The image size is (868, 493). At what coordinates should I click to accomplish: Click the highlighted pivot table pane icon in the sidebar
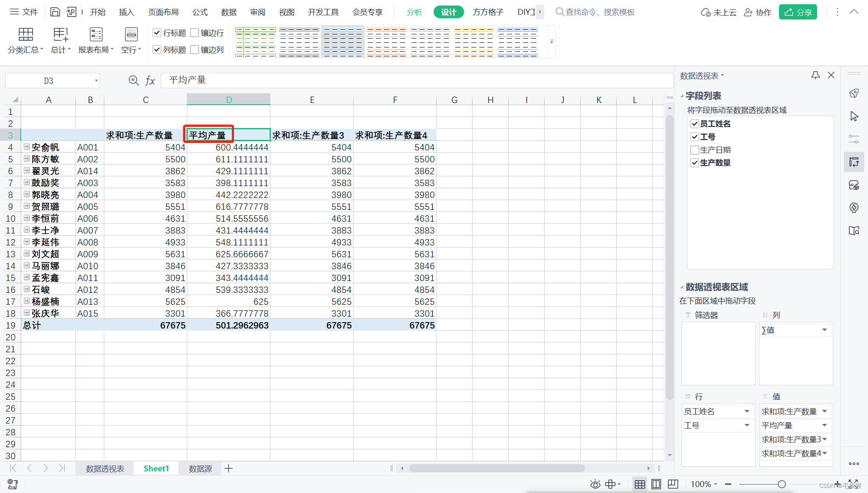pyautogui.click(x=854, y=162)
